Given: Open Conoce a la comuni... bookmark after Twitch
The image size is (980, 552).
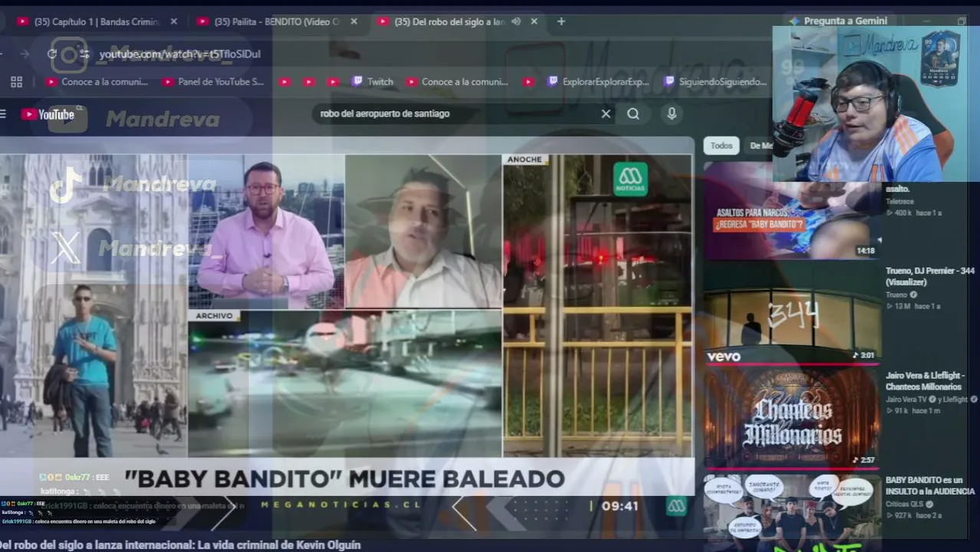Looking at the screenshot, I should tap(457, 81).
